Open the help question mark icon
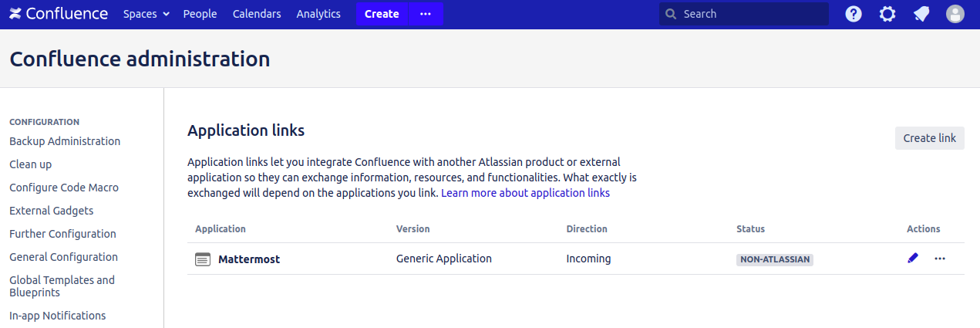This screenshot has width=980, height=328. pyautogui.click(x=854, y=14)
